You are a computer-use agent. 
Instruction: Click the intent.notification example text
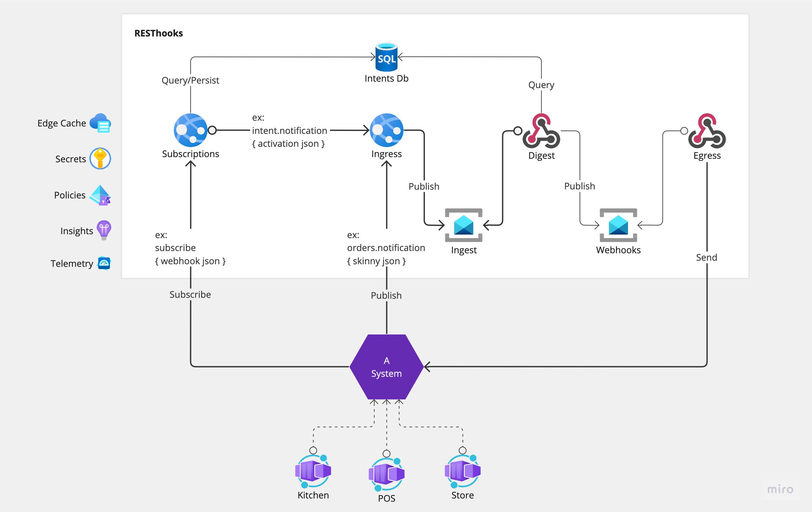point(289,131)
